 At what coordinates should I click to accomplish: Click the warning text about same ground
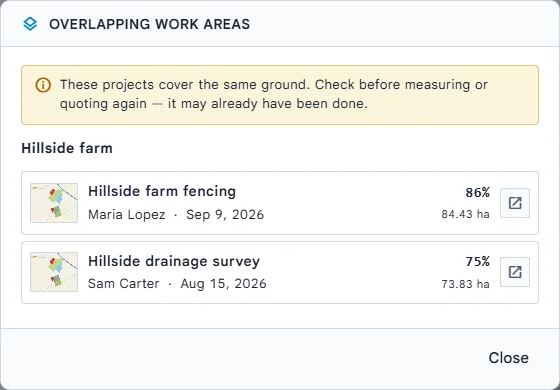click(x=274, y=94)
